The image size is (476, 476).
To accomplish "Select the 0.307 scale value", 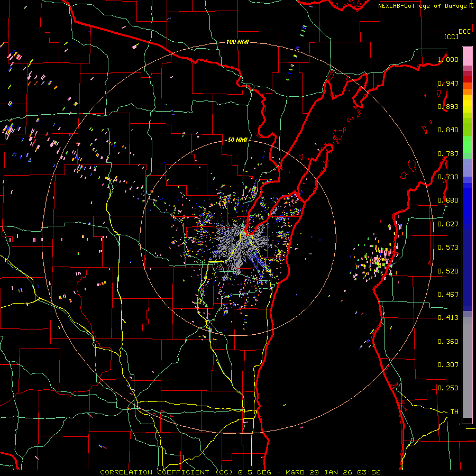I will click(448, 365).
